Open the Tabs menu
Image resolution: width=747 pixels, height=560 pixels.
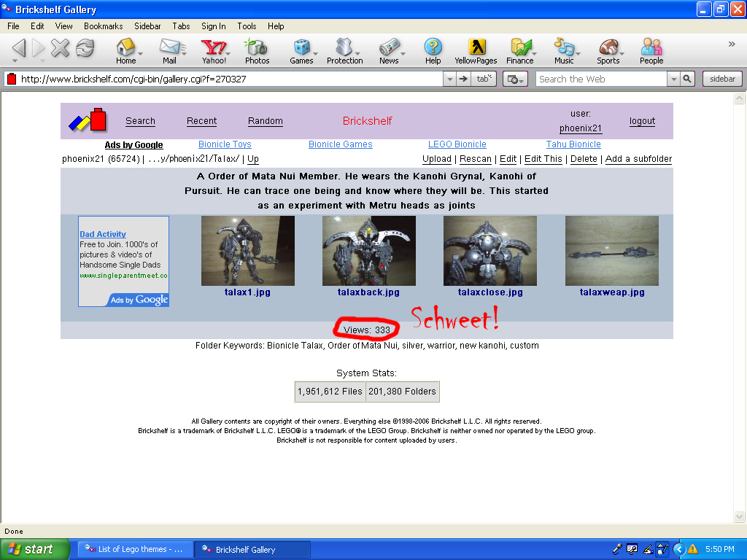click(181, 26)
